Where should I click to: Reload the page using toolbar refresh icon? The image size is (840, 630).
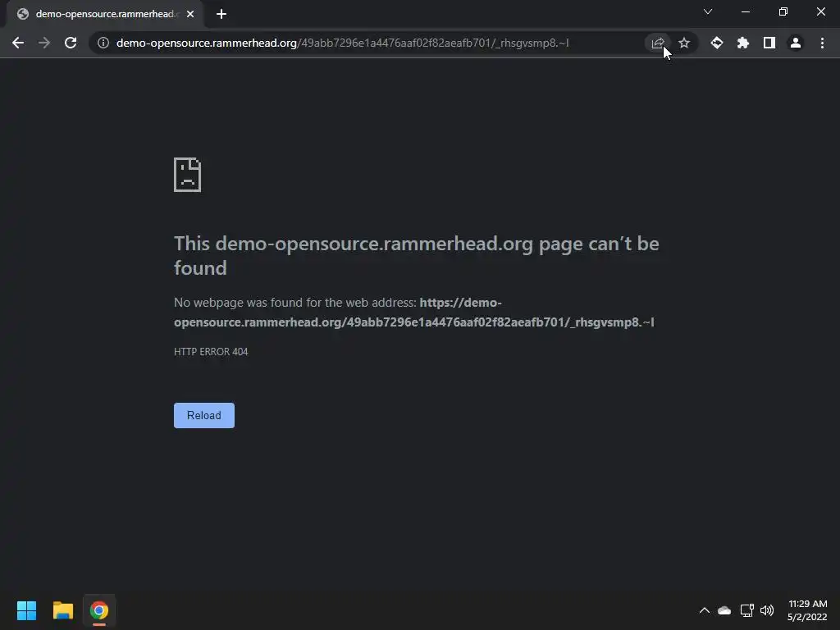[71, 43]
